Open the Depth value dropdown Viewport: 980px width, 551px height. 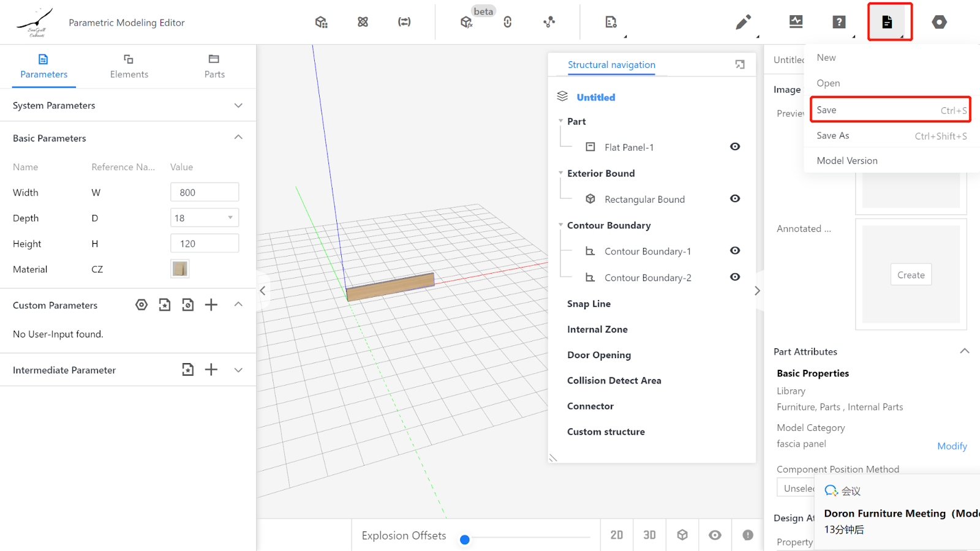[205, 218]
